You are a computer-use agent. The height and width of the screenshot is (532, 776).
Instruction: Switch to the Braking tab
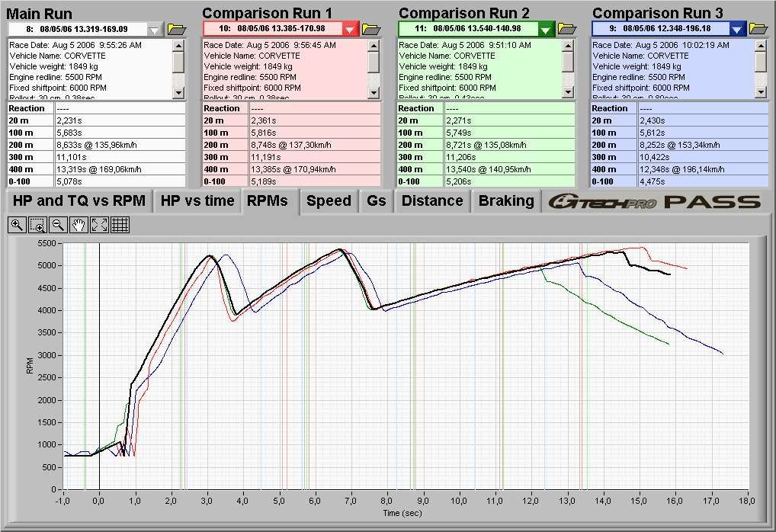[x=506, y=201]
